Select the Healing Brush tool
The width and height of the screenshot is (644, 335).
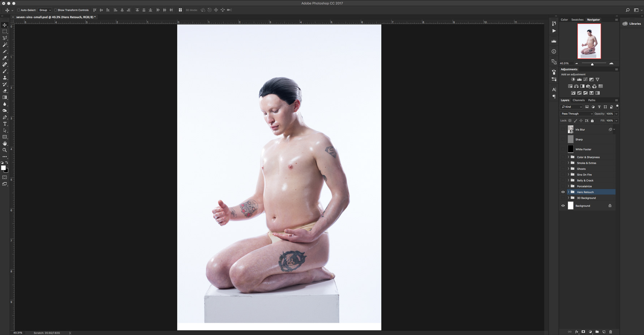tap(5, 64)
